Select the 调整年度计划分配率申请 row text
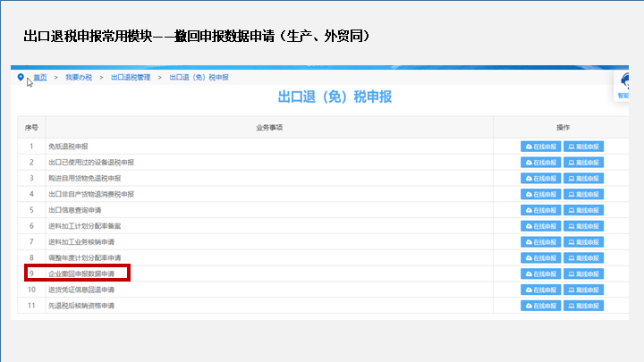644x362 pixels. [x=85, y=257]
